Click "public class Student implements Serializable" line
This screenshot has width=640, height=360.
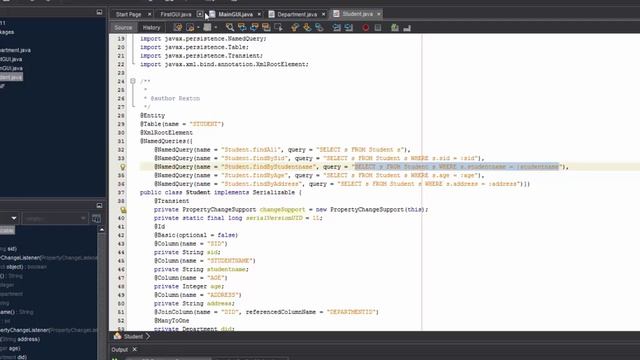point(220,192)
